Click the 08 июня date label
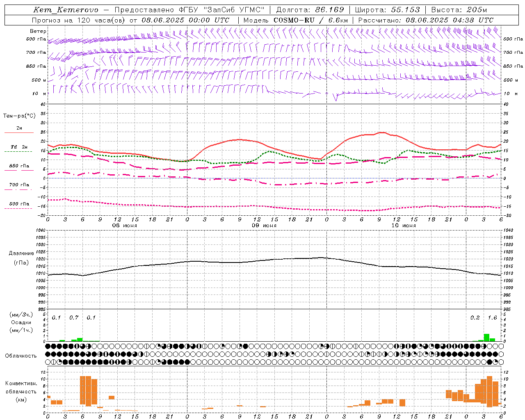Screen dimensions: 525x420 (x=125, y=226)
